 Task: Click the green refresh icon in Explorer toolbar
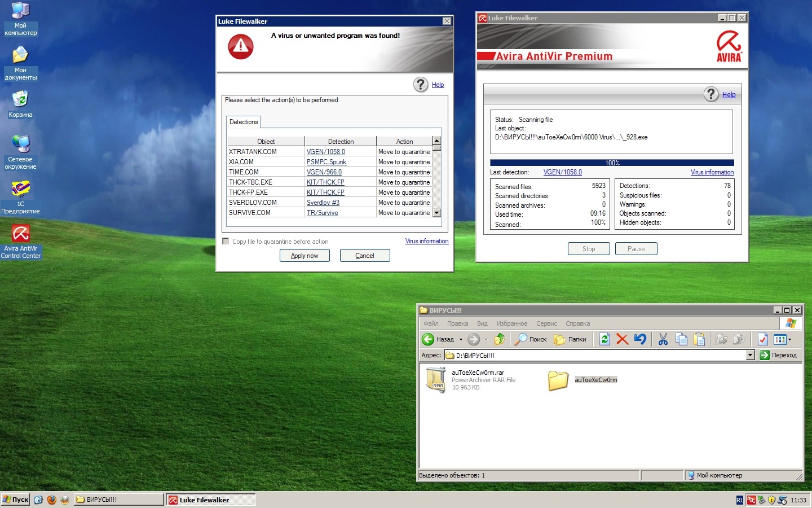coord(604,339)
